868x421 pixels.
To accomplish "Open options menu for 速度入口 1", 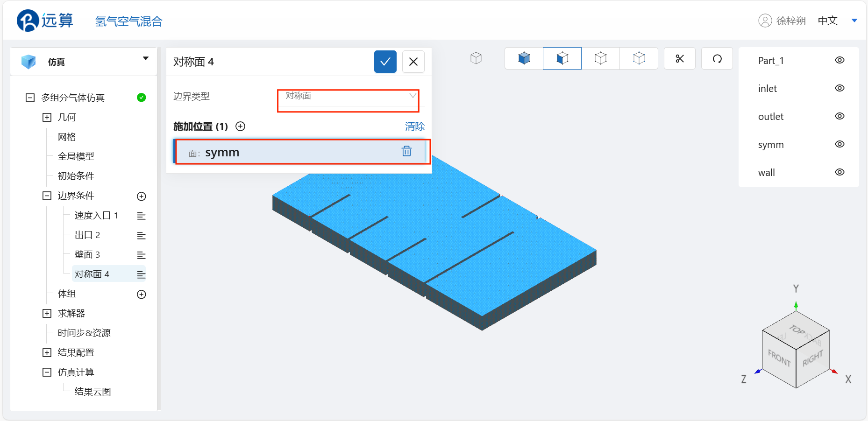I will click(141, 216).
